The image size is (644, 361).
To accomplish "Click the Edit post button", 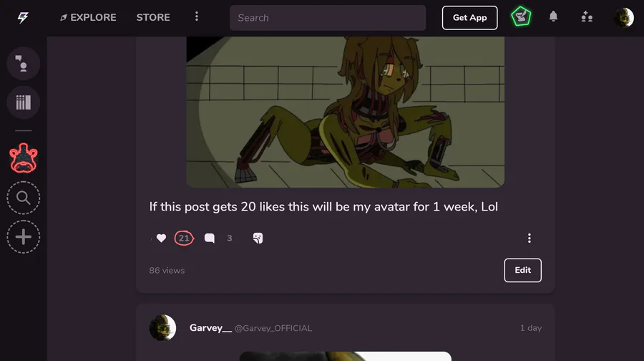I will coord(522,270).
